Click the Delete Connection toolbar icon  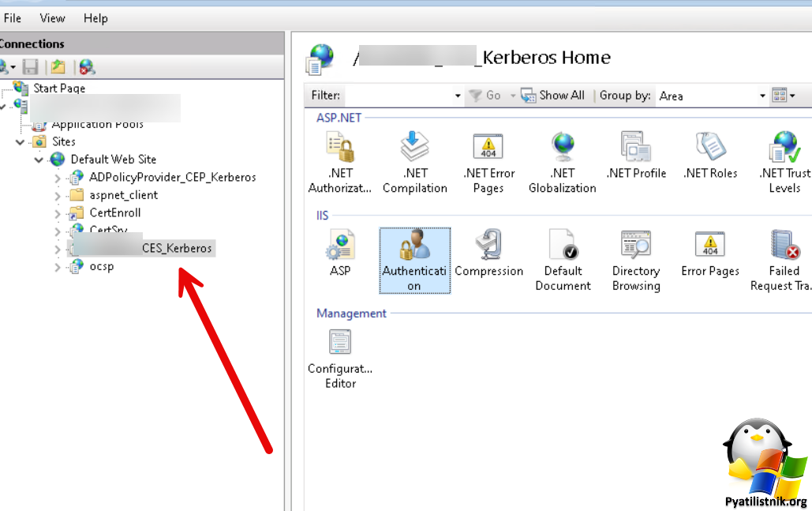pos(87,67)
